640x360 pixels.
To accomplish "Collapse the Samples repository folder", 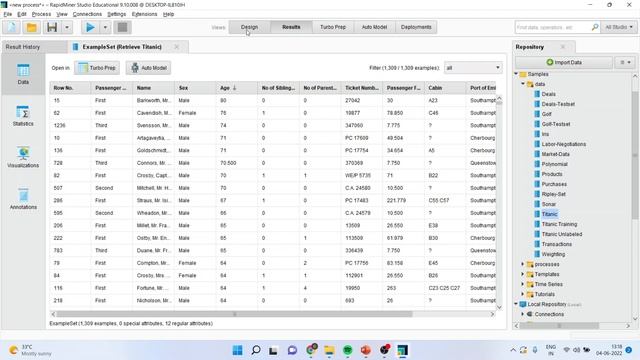I will coord(516,74).
